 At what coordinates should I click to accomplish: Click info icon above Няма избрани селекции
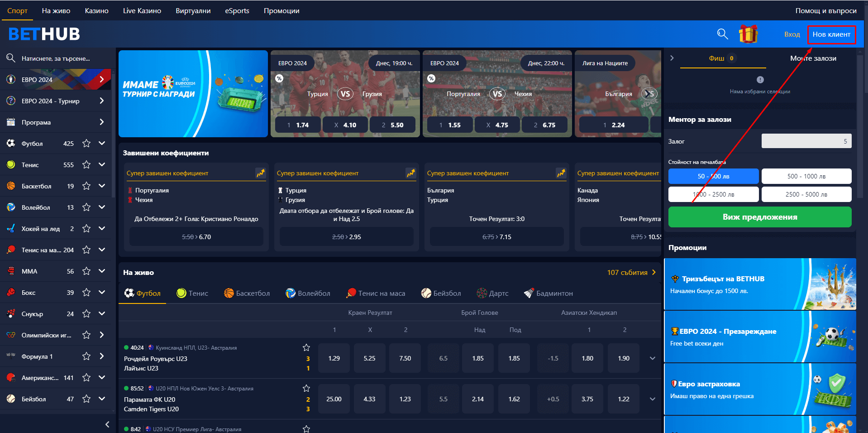tap(760, 80)
